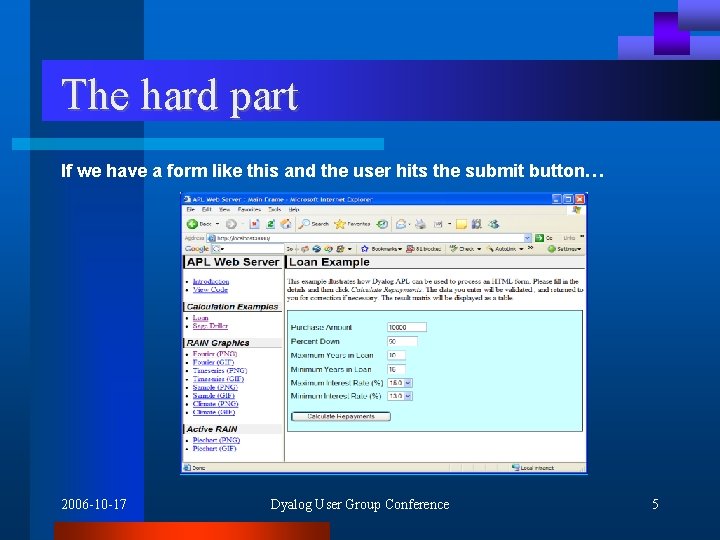Click the Back arrow in Internet Explorer
Screen dimensions: 720x540
192,224
